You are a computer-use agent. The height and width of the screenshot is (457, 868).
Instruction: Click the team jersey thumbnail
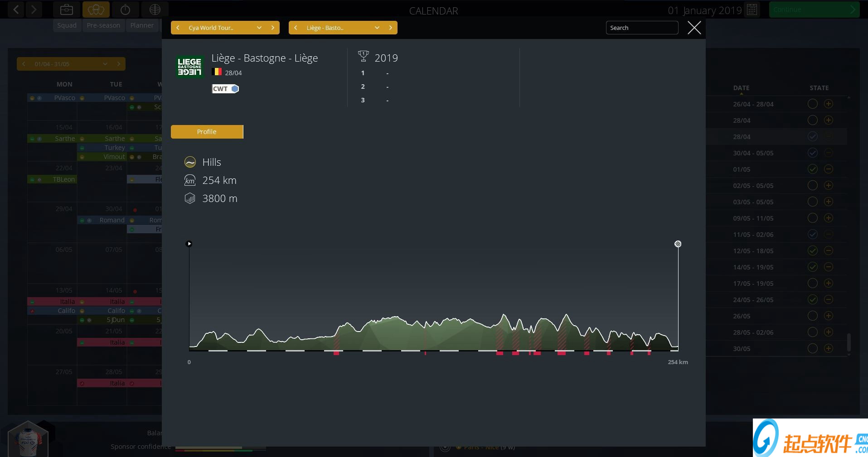pos(28,440)
